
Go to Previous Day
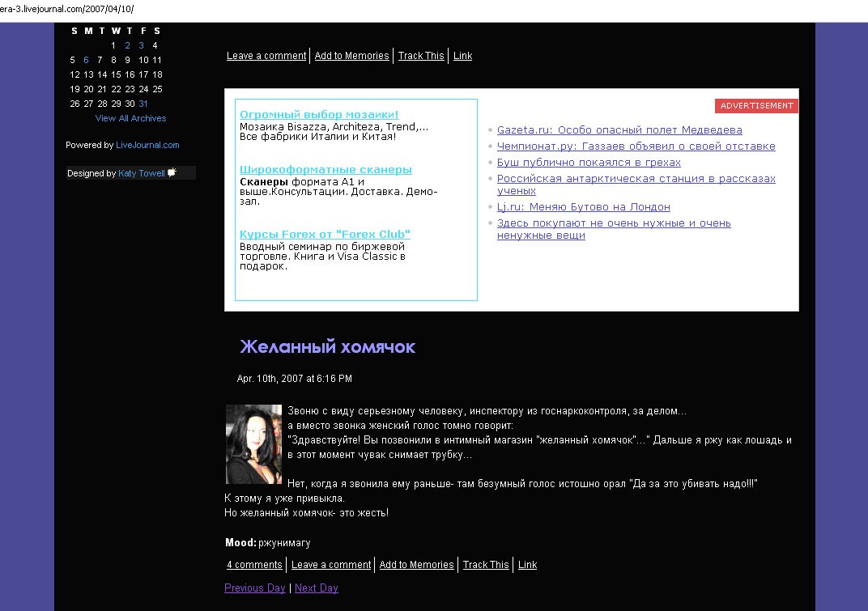pyautogui.click(x=254, y=588)
